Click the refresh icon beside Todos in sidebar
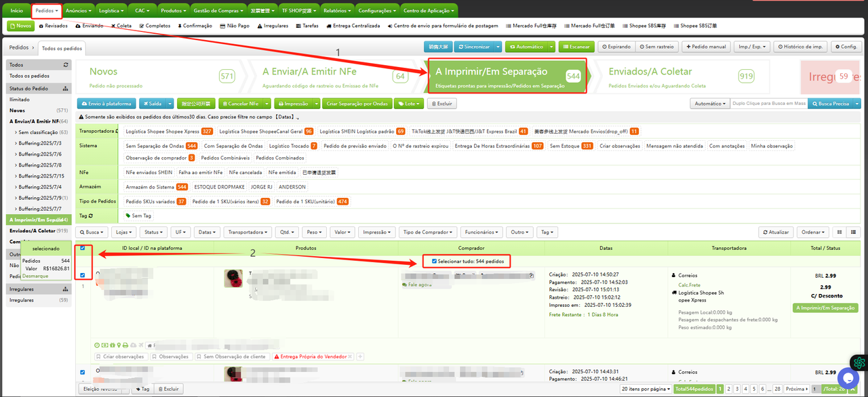The width and height of the screenshot is (868, 397). pos(66,65)
